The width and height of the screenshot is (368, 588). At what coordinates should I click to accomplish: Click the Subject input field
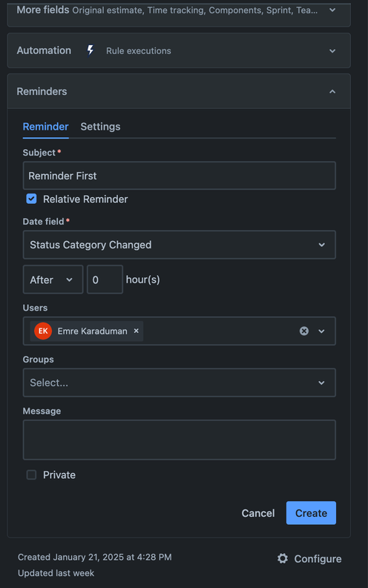click(x=180, y=176)
